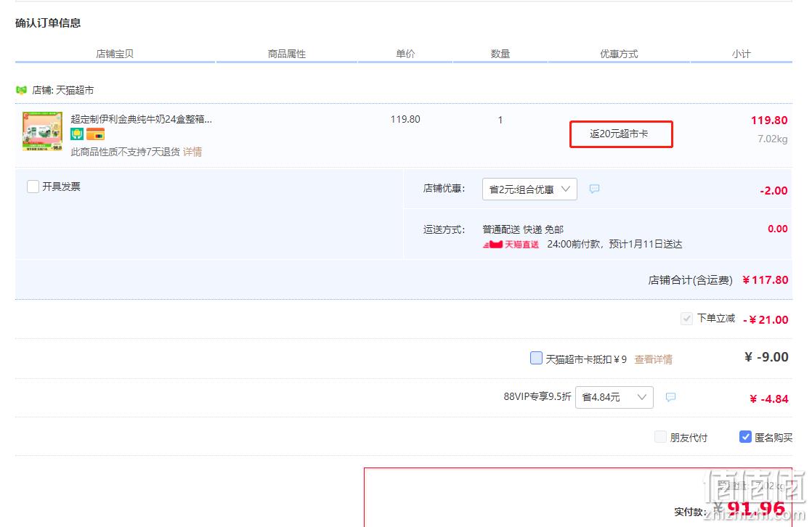This screenshot has height=527, width=812.
Task: Click the -2.00 store discount amount
Action: point(774,190)
